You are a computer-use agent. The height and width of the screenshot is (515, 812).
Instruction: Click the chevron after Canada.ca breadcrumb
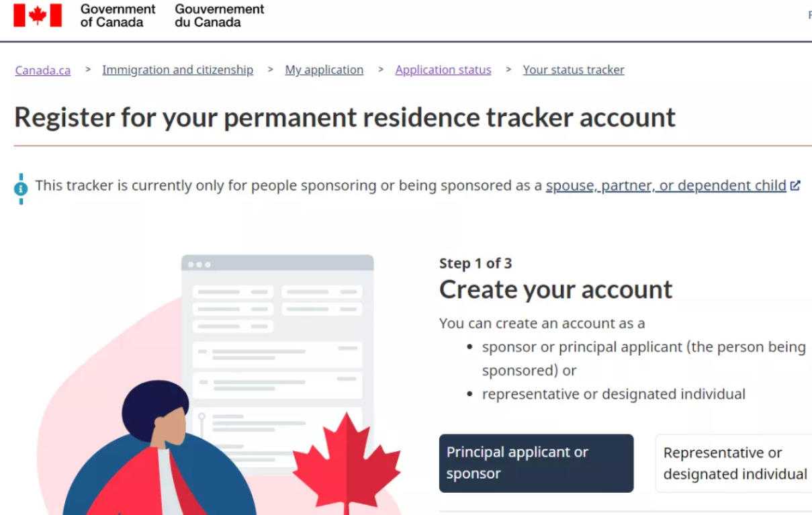coord(87,69)
